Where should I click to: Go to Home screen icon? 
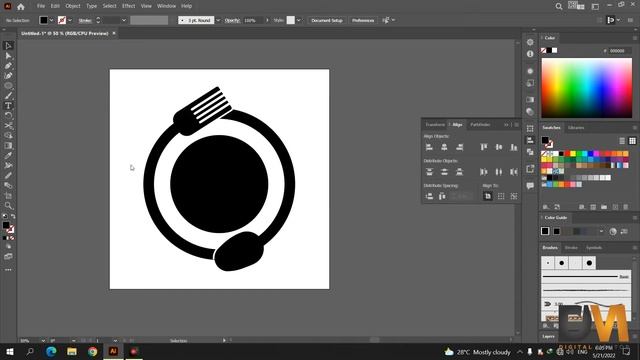coord(21,7)
